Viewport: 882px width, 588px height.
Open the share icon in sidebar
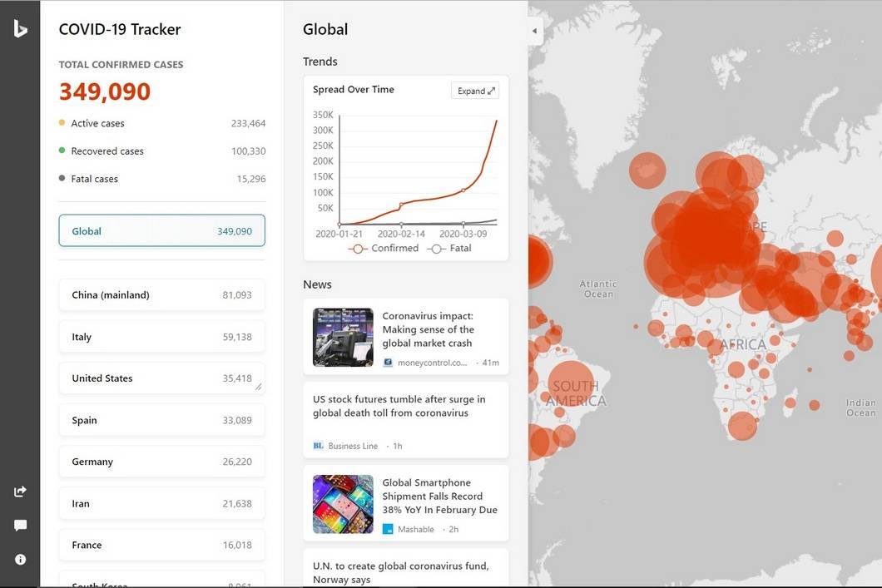coord(20,492)
